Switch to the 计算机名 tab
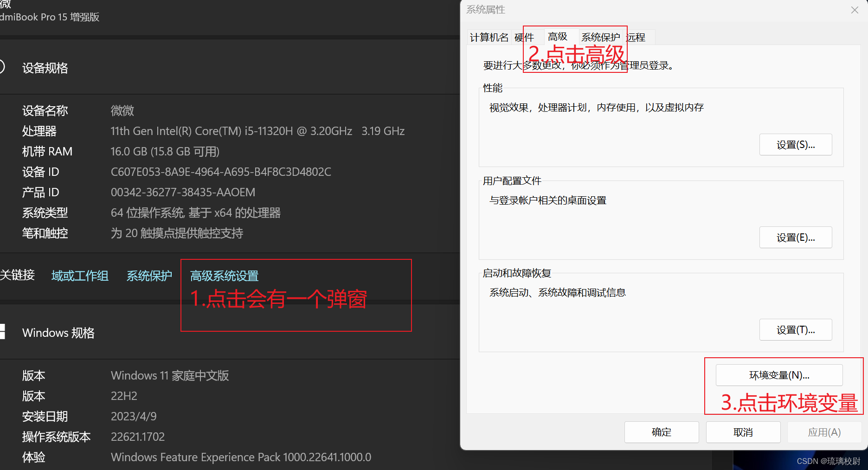The width and height of the screenshot is (868, 470). click(488, 37)
